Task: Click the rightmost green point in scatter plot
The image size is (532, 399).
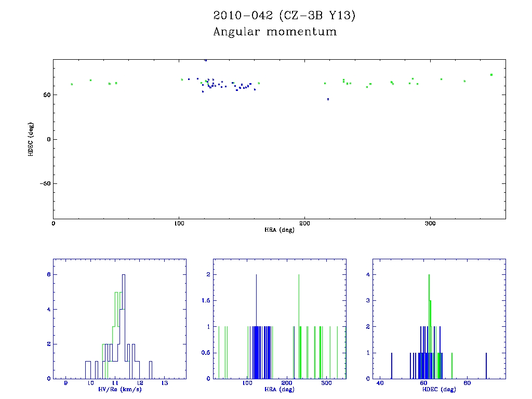Action: 491,75
